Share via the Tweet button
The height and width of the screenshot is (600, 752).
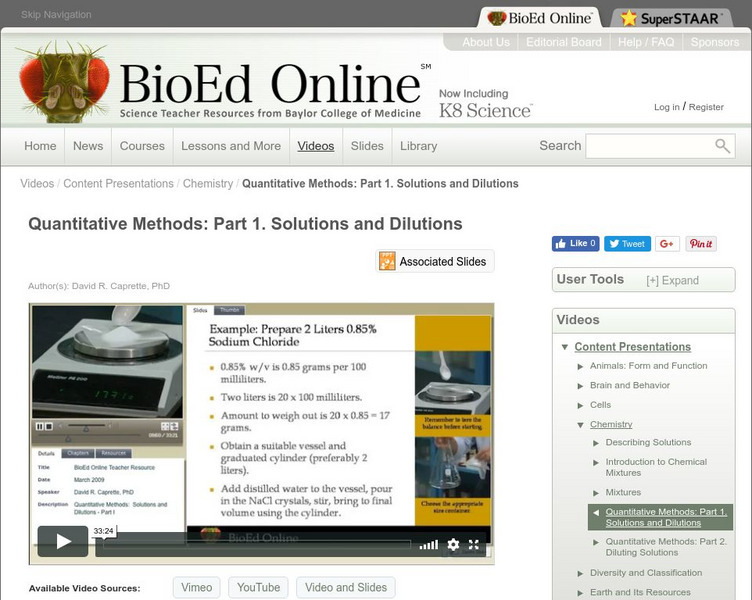tap(627, 244)
